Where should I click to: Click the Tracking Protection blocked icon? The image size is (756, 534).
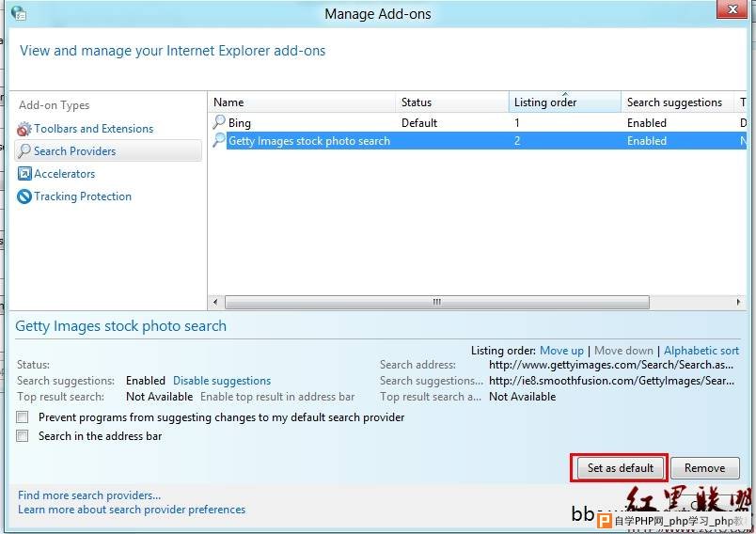click(x=24, y=196)
